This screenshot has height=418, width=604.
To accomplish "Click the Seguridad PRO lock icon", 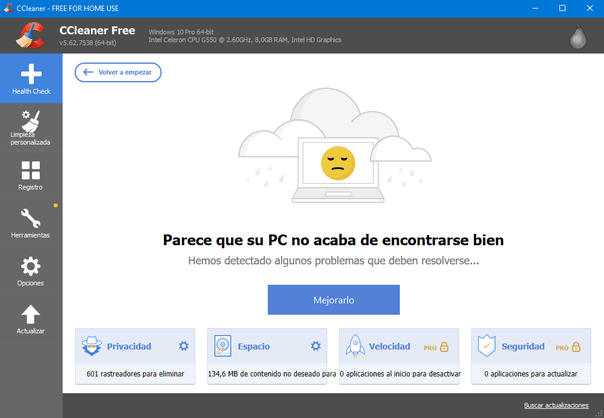I will point(576,347).
